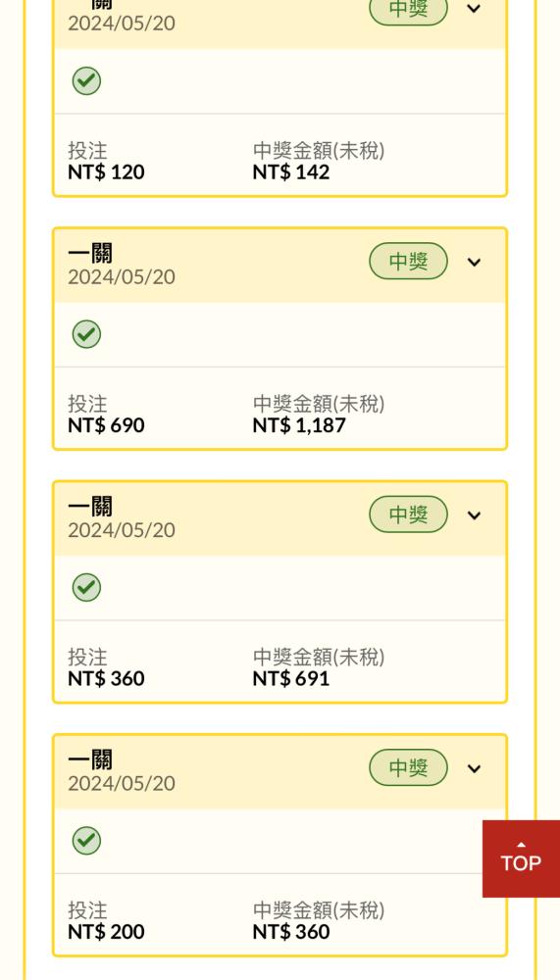Screen dimensions: 560x980
Task: Click the winnings amount NT$ 1,187
Action: coord(299,425)
